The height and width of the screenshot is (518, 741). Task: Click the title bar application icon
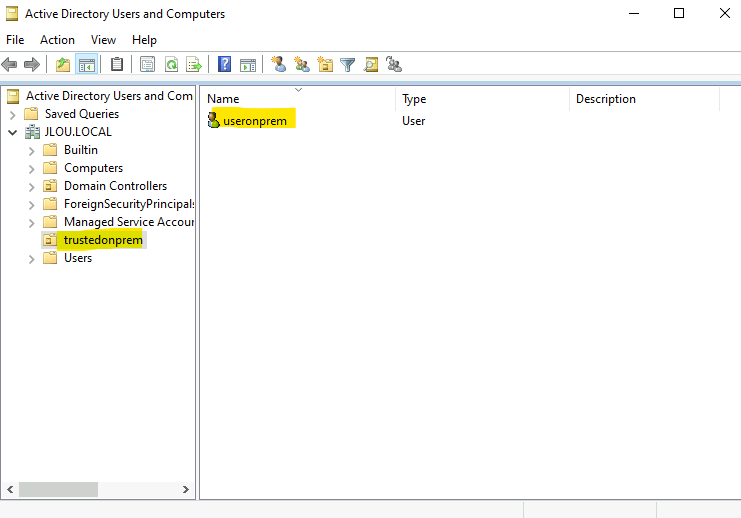[12, 14]
